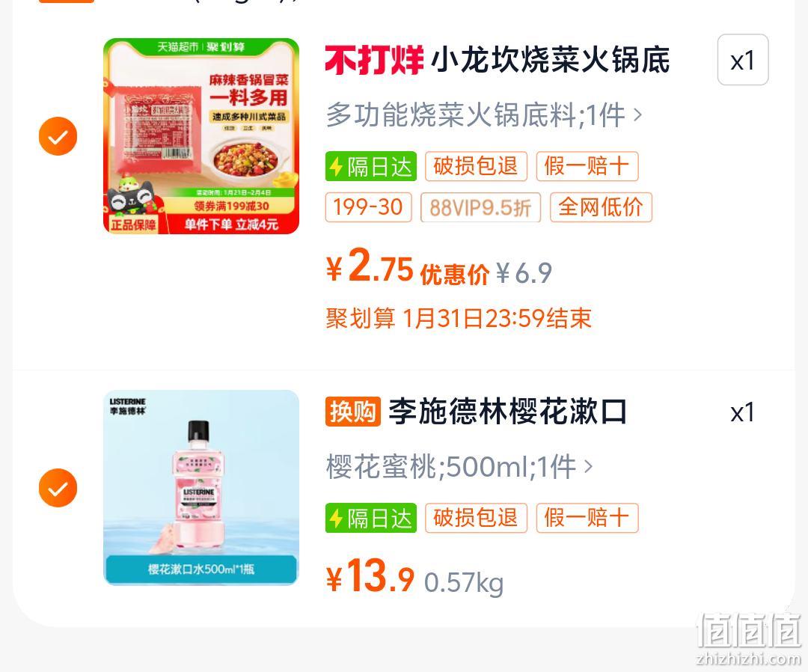Uncheck the 李施德林 mouthwash item checkbox
This screenshot has width=808, height=672.
coord(58,487)
